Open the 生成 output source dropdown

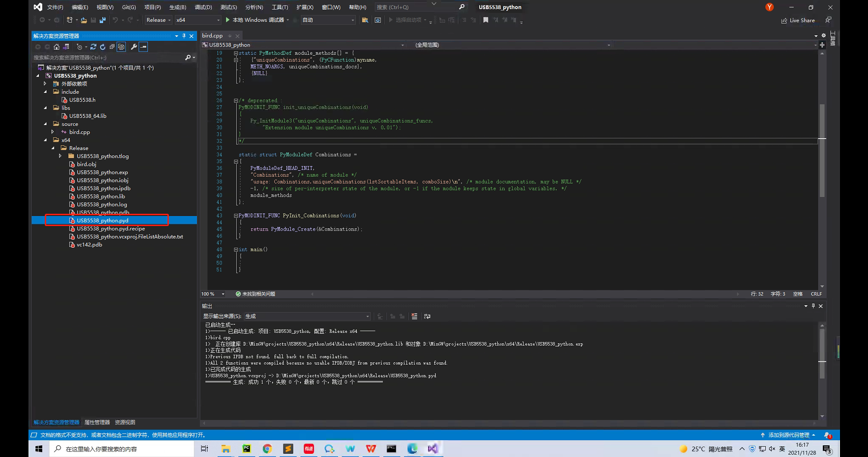(367, 316)
